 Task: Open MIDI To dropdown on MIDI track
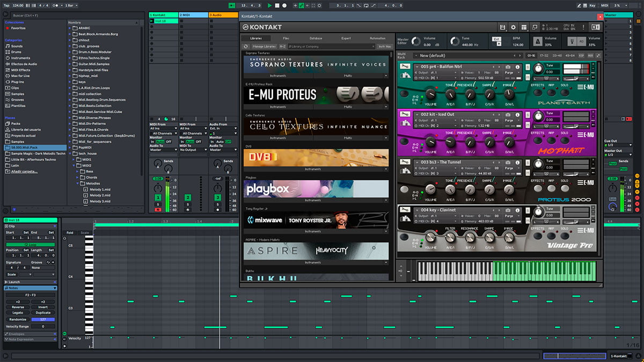[x=193, y=150]
